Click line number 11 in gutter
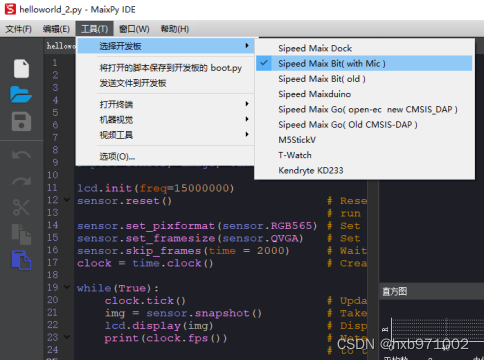This screenshot has width=485, height=360. 52,188
